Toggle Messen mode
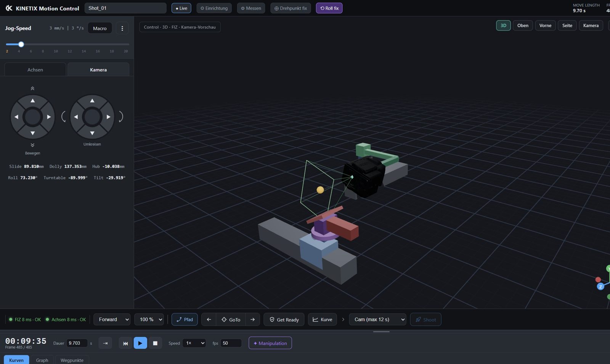Screen dimensions: 610x364 click(x=251, y=8)
